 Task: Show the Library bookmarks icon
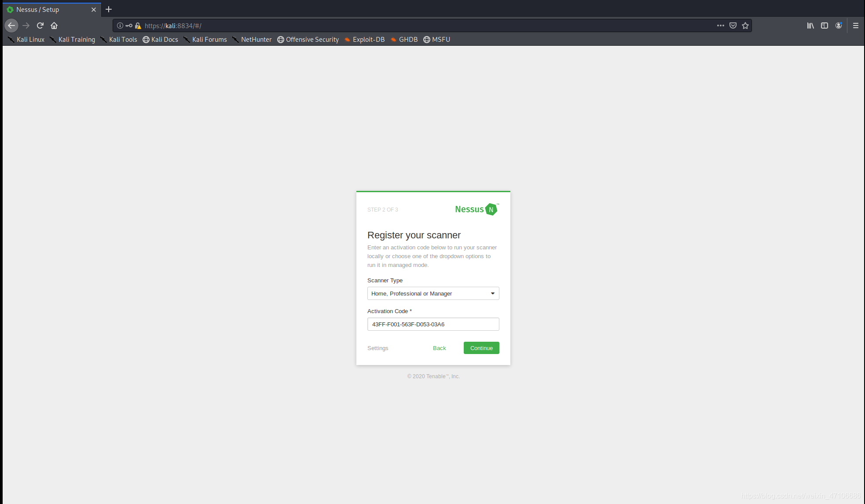tap(810, 26)
